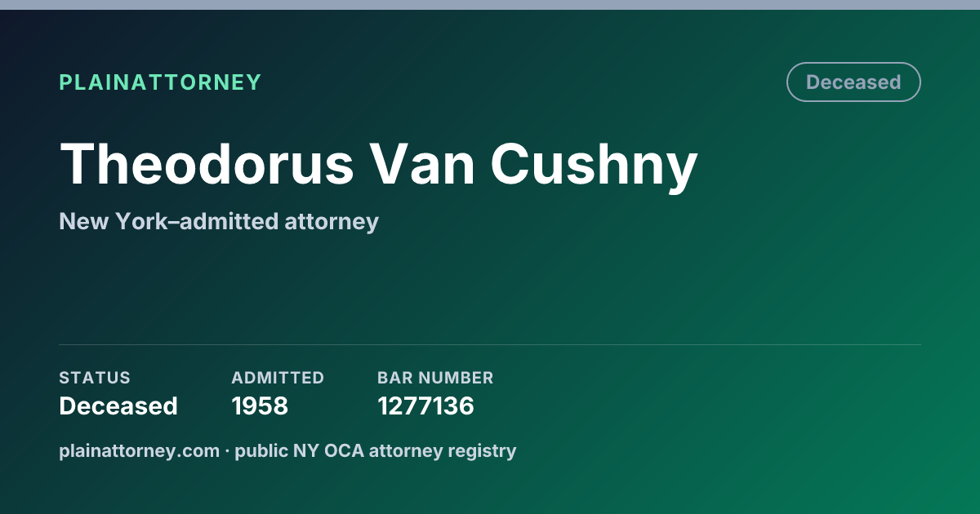Image resolution: width=980 pixels, height=514 pixels.
Task: Click the word Theodorus in the heading
Action: (207, 163)
